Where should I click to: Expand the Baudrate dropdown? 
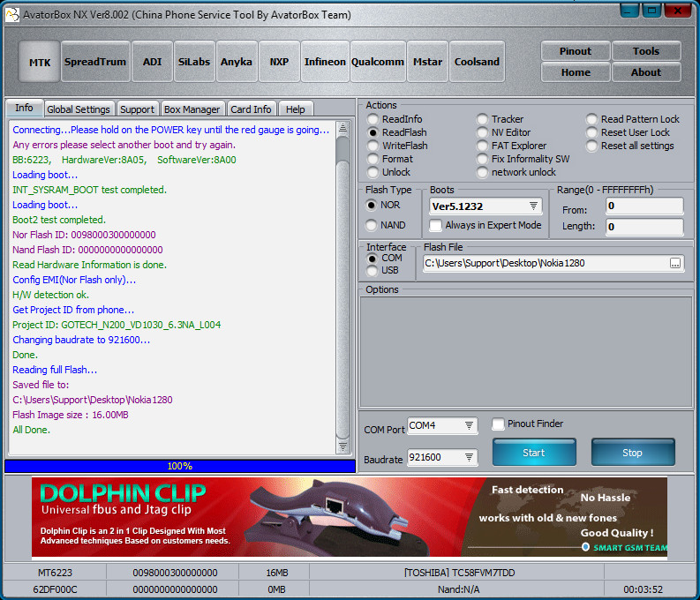469,457
